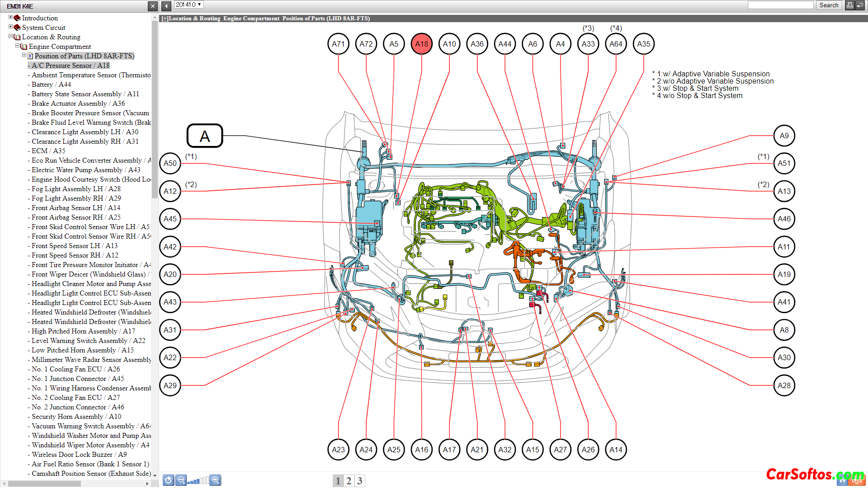Reset diagram view with the refresh icon
The image size is (868, 488).
[168, 480]
